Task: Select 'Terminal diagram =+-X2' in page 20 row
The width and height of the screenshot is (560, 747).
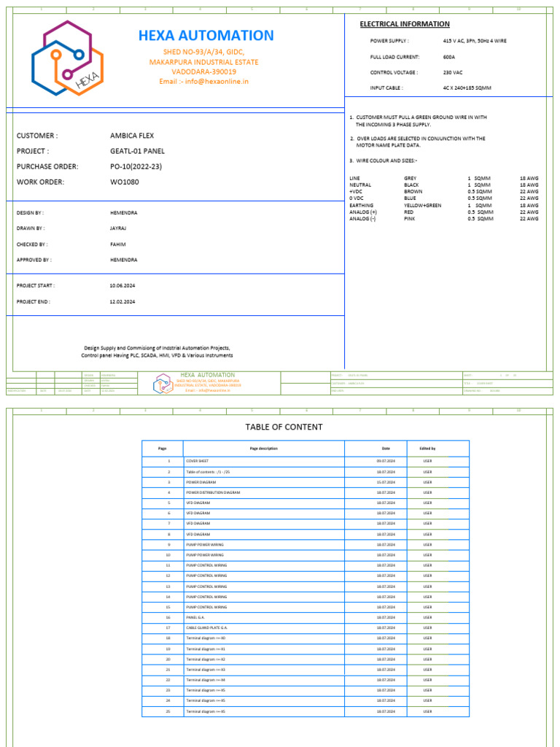Action: pyautogui.click(x=206, y=659)
